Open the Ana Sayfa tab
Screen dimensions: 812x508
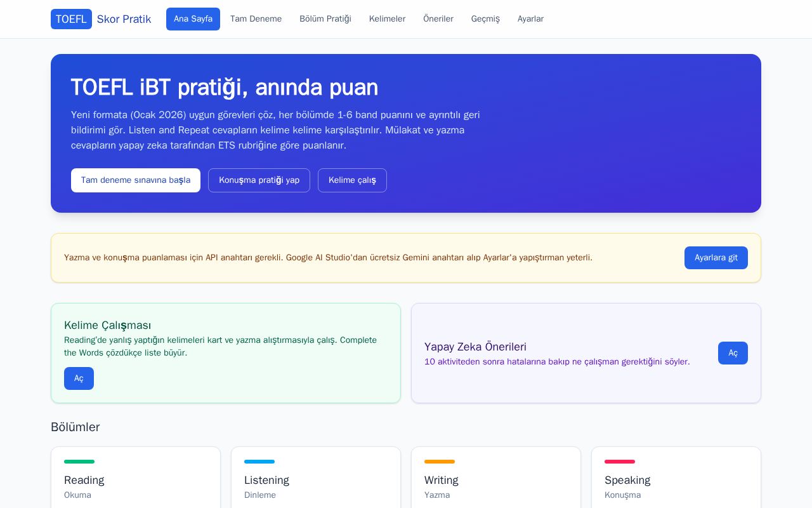pyautogui.click(x=193, y=19)
